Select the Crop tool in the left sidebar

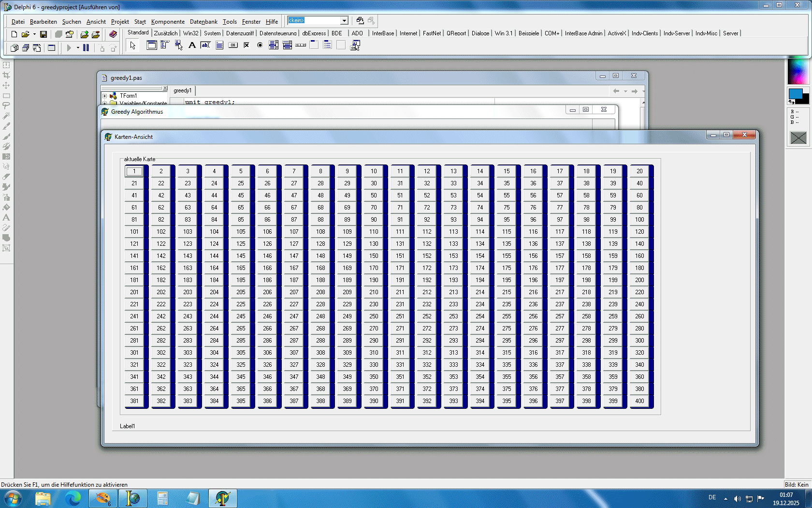pyautogui.click(x=6, y=75)
